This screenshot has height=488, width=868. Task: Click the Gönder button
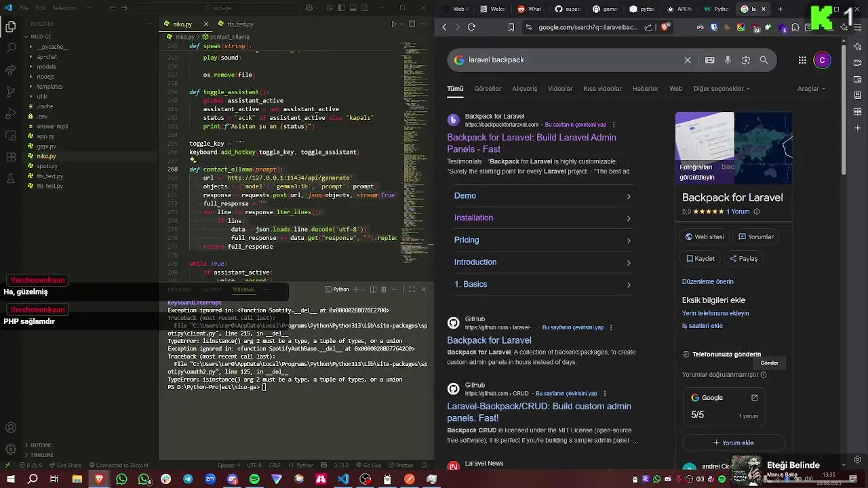tap(769, 363)
